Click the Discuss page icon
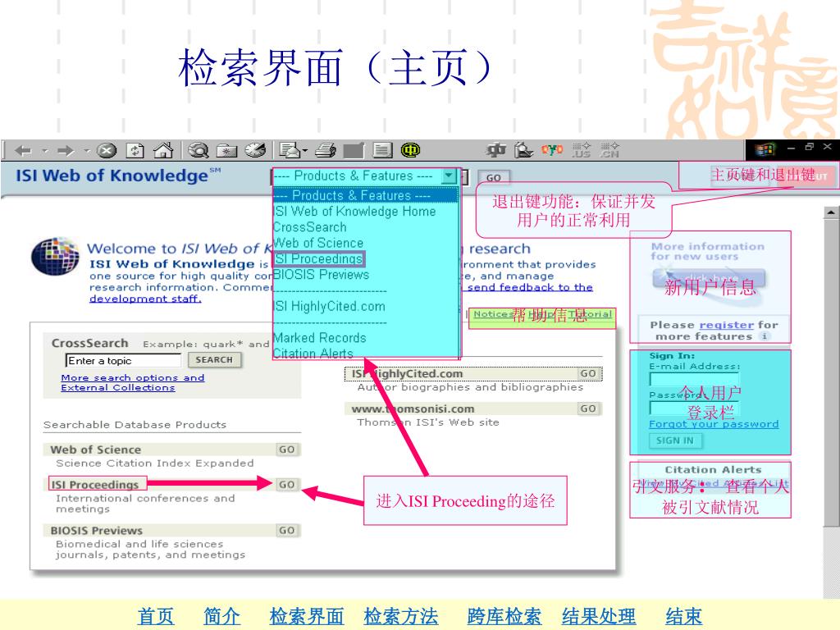840x630 pixels. 382,151
